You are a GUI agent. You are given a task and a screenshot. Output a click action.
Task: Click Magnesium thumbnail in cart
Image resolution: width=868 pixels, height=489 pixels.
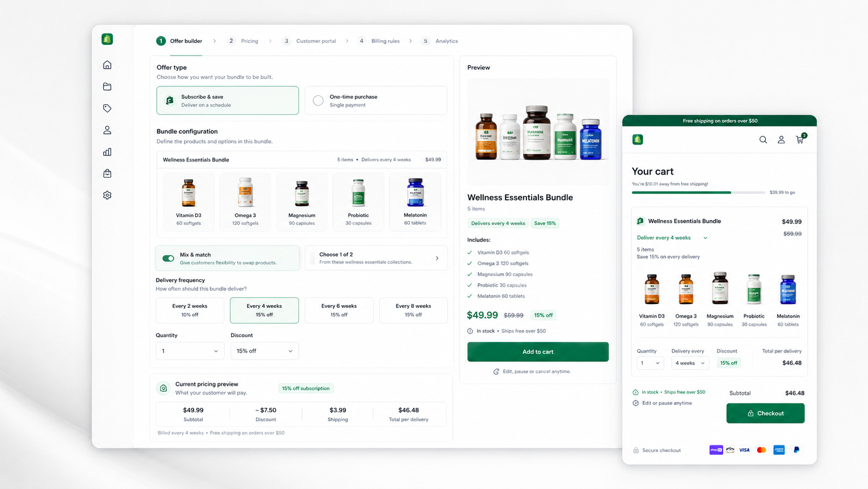[x=720, y=288]
